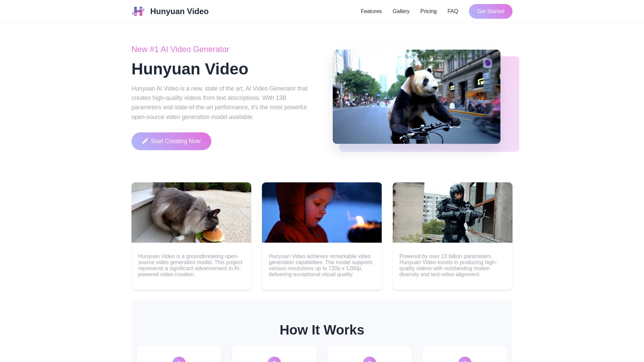
Task: Click the panda riding bicycle hero video
Action: [416, 97]
